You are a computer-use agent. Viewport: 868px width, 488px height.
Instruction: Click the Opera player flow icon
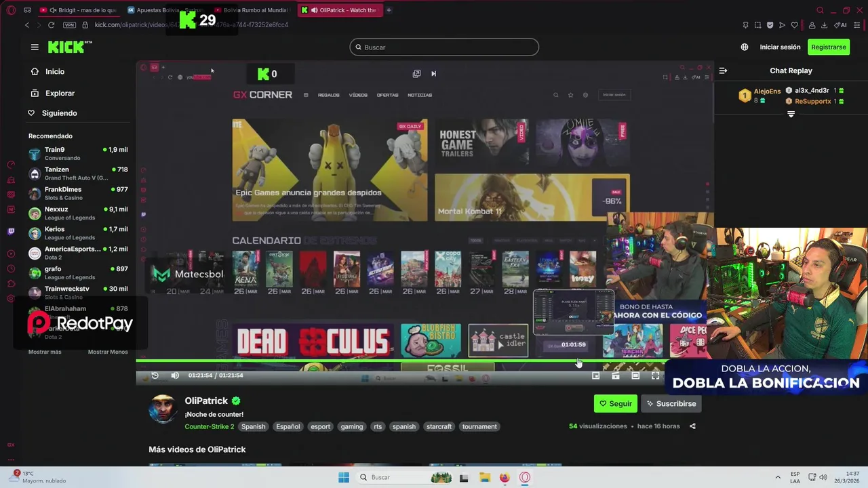click(782, 25)
